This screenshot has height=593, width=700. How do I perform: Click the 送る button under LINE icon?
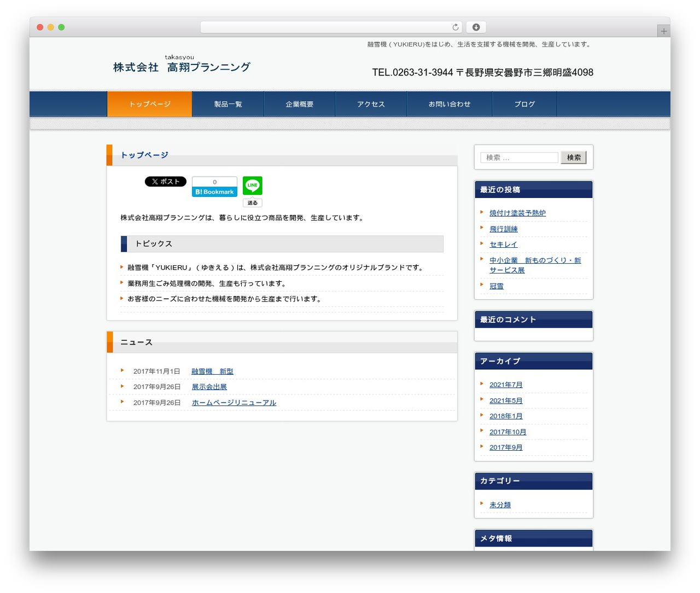tap(252, 203)
